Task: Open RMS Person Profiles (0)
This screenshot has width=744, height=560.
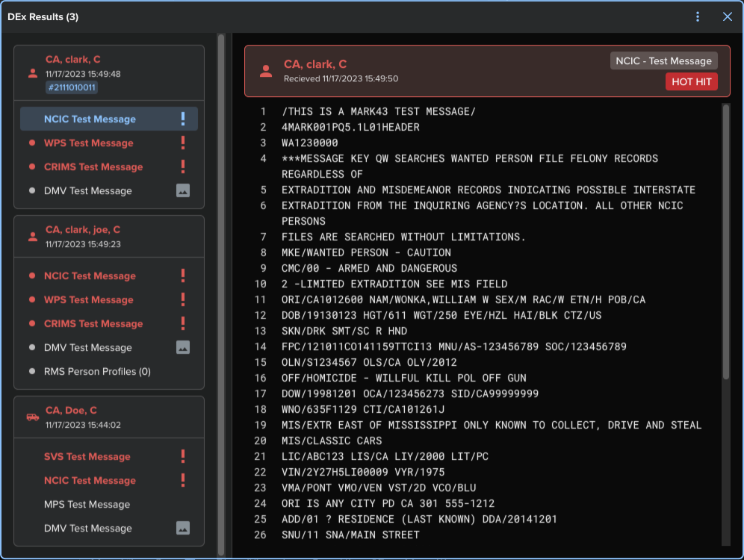Action: [97, 371]
